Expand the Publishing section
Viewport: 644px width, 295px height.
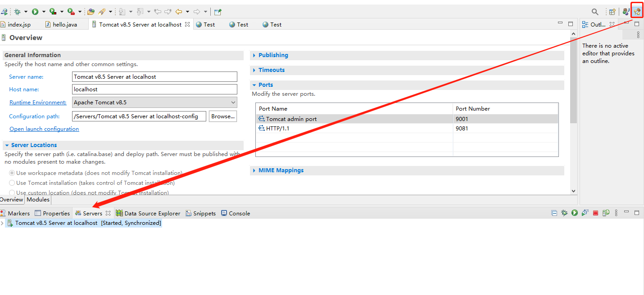click(254, 55)
